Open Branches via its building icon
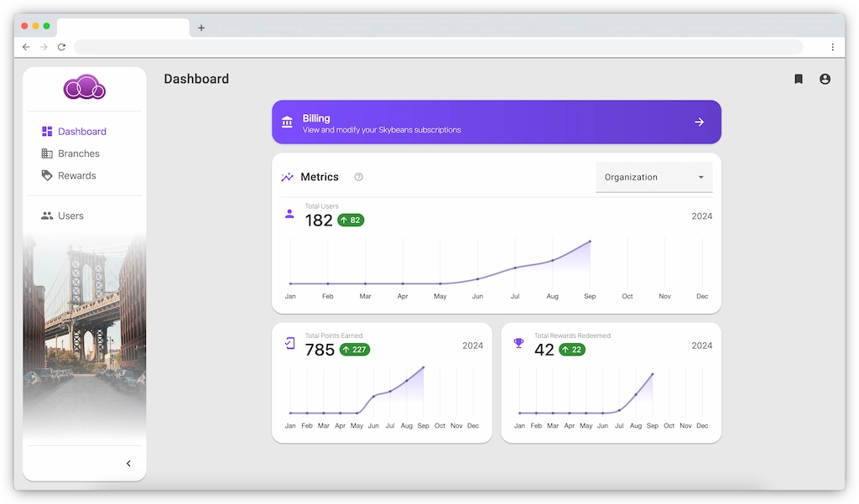The image size is (859, 504). pos(48,153)
